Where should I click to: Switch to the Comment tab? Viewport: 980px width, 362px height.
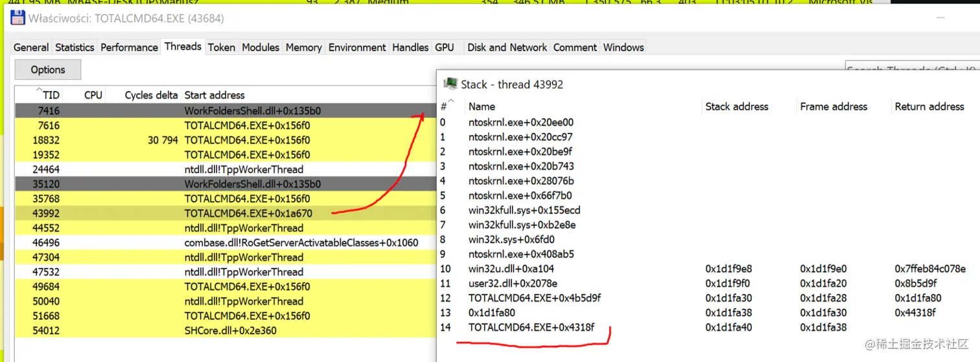(575, 47)
